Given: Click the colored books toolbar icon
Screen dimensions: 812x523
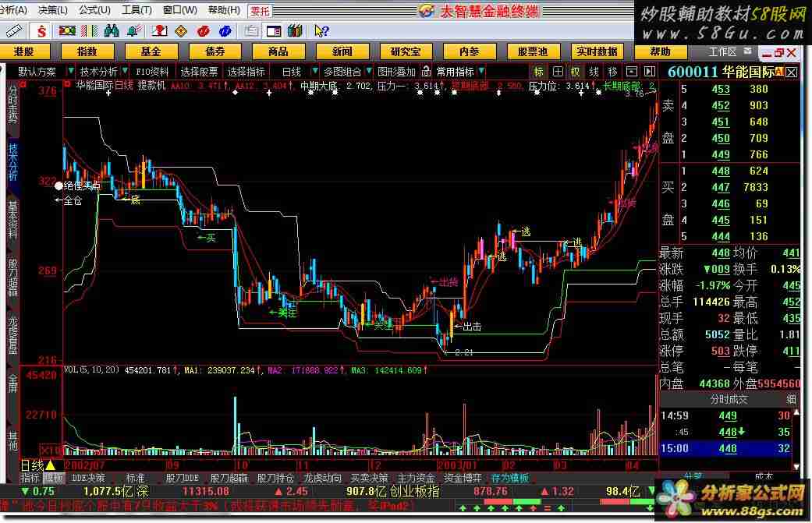Looking at the screenshot, I should click(295, 31).
